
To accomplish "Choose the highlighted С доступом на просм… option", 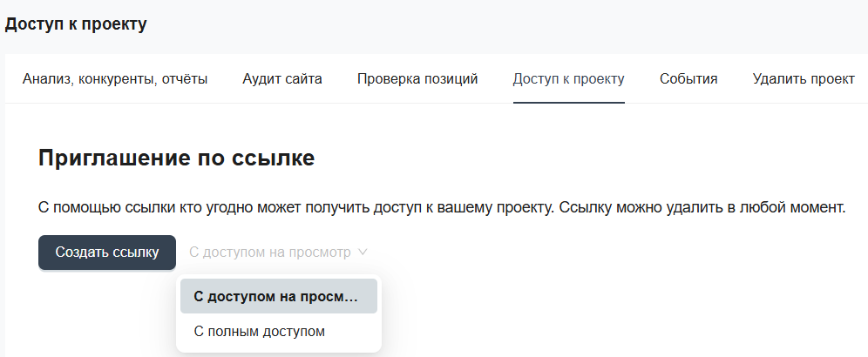I will tap(278, 296).
